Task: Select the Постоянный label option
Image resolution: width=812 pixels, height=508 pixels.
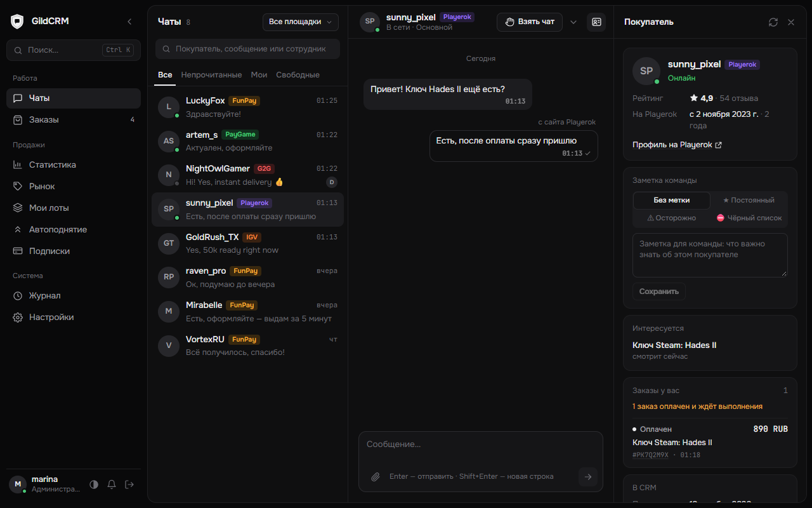Action: 749,200
